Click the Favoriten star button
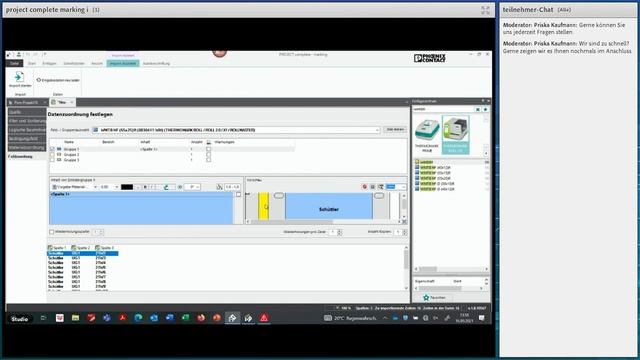 pyautogui.click(x=435, y=298)
